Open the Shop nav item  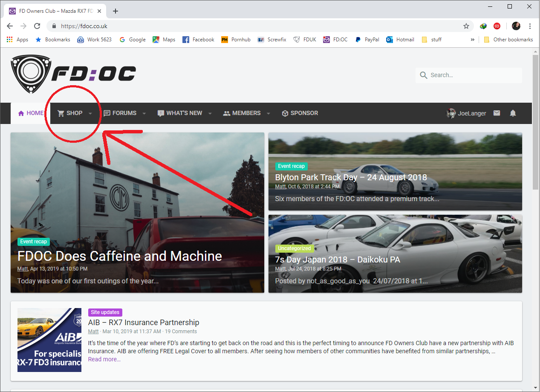pyautogui.click(x=70, y=113)
